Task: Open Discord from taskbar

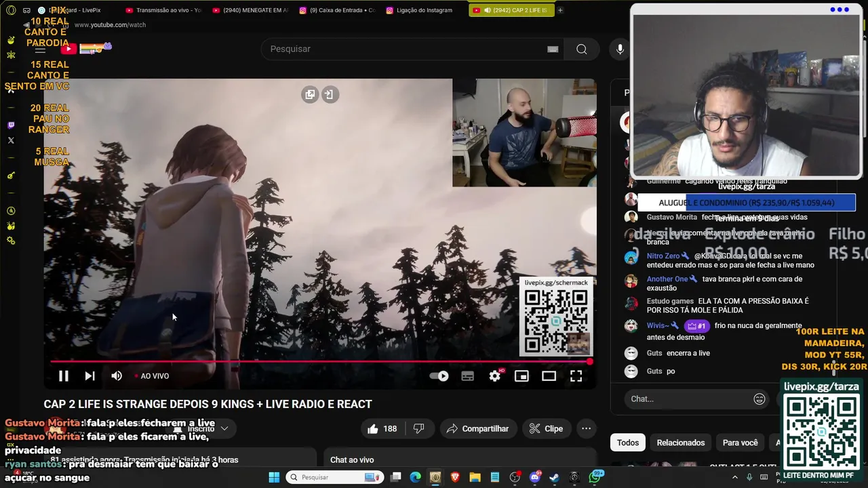Action: click(534, 477)
